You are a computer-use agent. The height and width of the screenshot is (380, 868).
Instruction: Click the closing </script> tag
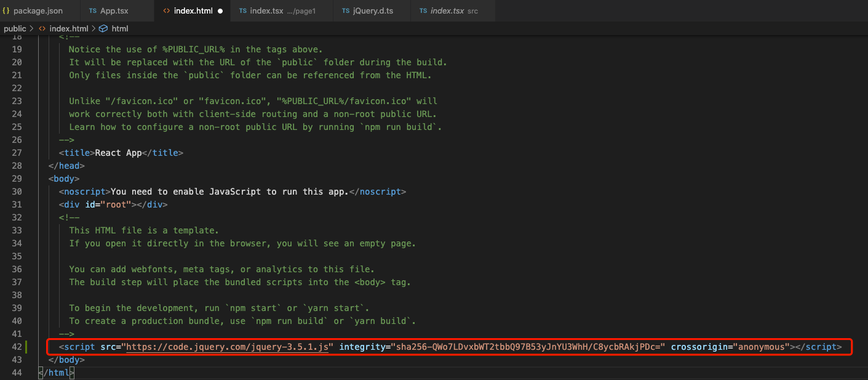(818, 347)
